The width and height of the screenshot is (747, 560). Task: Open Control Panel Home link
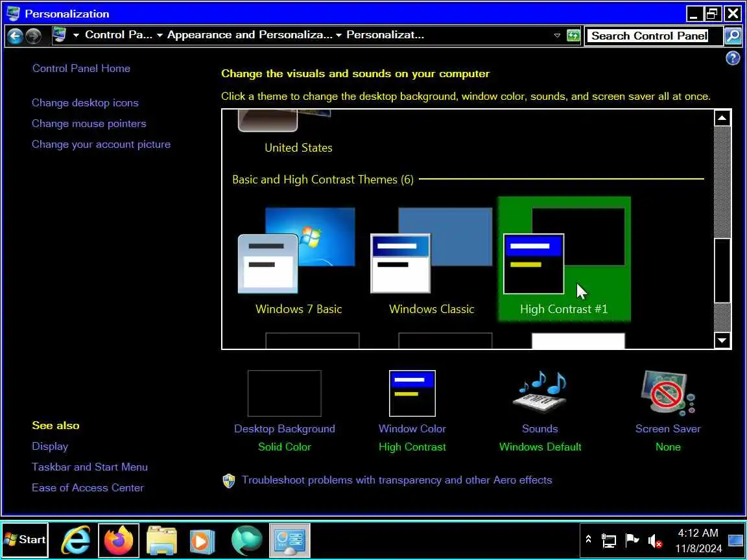(81, 68)
